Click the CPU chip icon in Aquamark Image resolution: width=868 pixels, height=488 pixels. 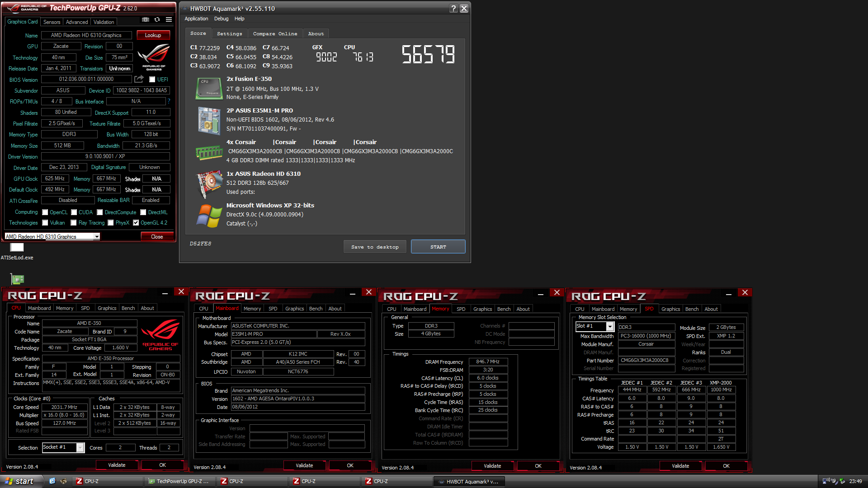point(208,88)
